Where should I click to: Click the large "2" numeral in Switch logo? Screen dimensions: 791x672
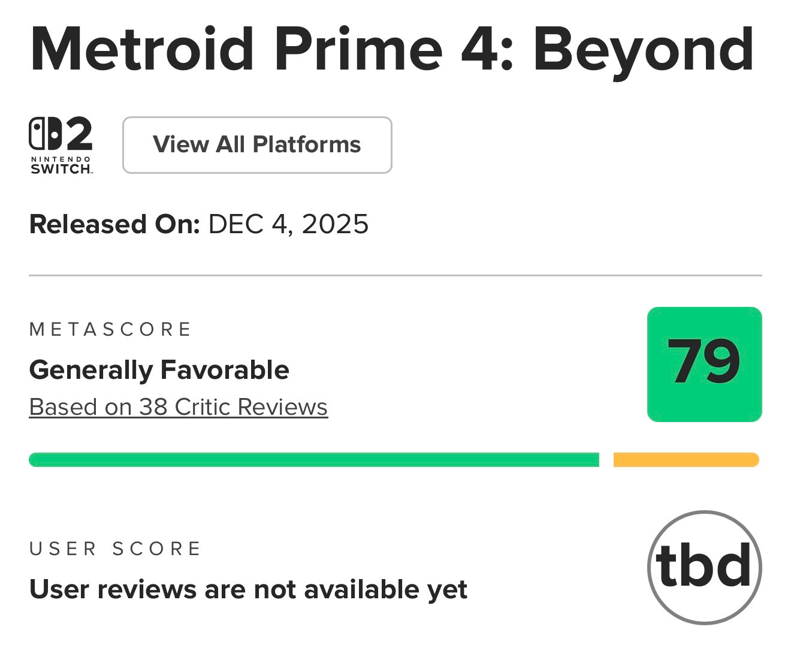point(79,133)
